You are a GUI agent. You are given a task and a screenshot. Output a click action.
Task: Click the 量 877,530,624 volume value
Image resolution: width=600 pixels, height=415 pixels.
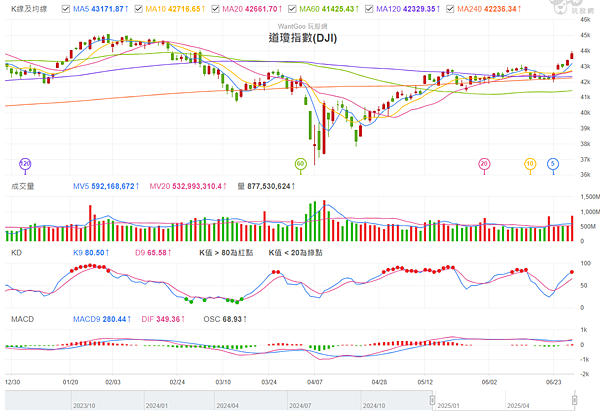[x=266, y=186]
